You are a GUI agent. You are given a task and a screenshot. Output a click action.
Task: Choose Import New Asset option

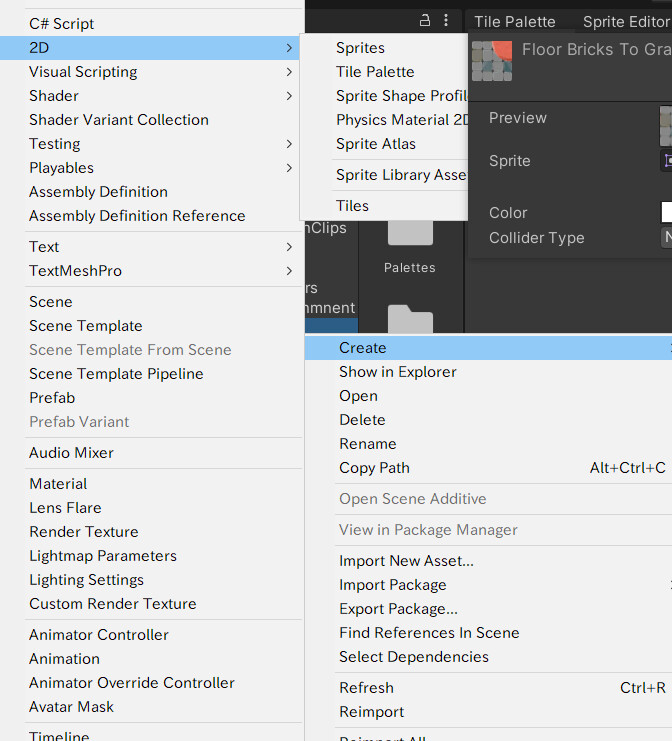pyautogui.click(x=406, y=561)
